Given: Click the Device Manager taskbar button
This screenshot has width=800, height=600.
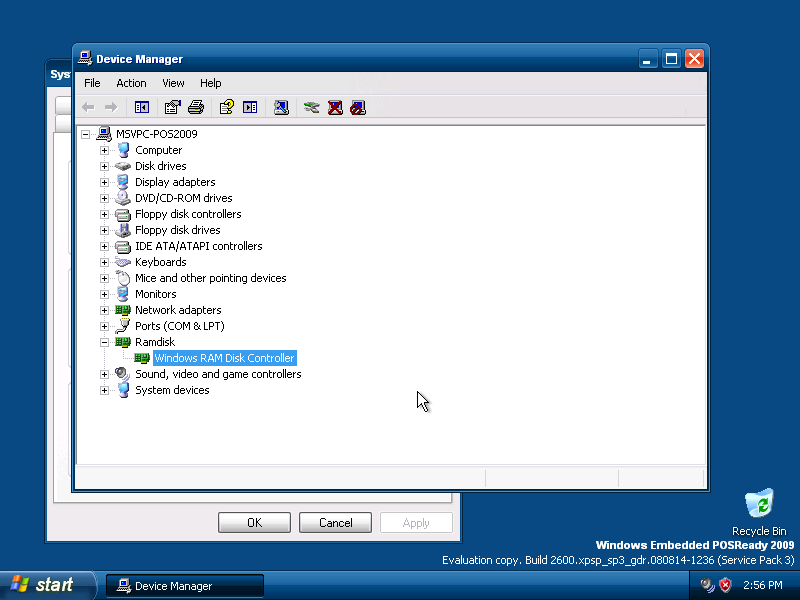Looking at the screenshot, I should tap(185, 586).
